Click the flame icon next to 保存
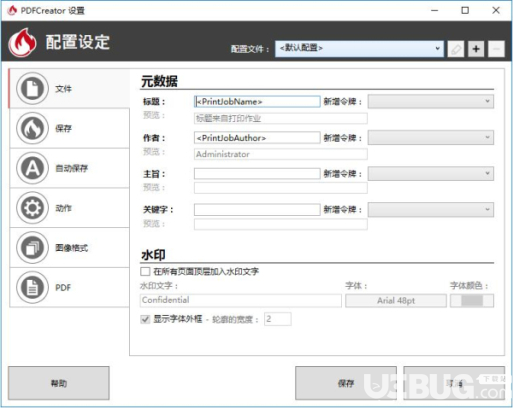This screenshot has width=513, height=408. (x=32, y=128)
